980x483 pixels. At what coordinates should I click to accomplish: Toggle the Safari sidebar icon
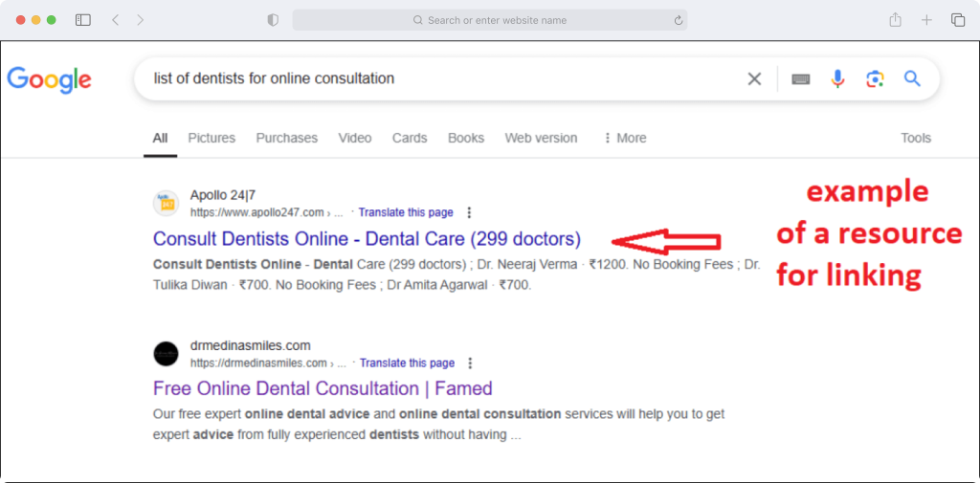tap(83, 20)
